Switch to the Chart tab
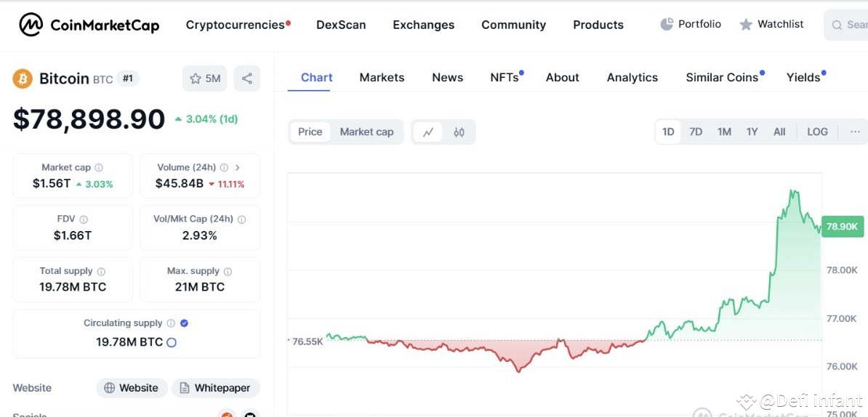This screenshot has height=417, width=868. click(317, 78)
